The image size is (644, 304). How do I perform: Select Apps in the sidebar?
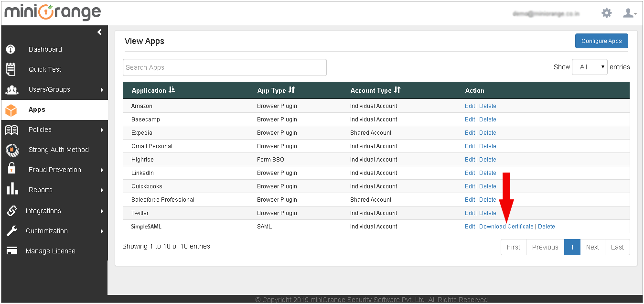[37, 109]
